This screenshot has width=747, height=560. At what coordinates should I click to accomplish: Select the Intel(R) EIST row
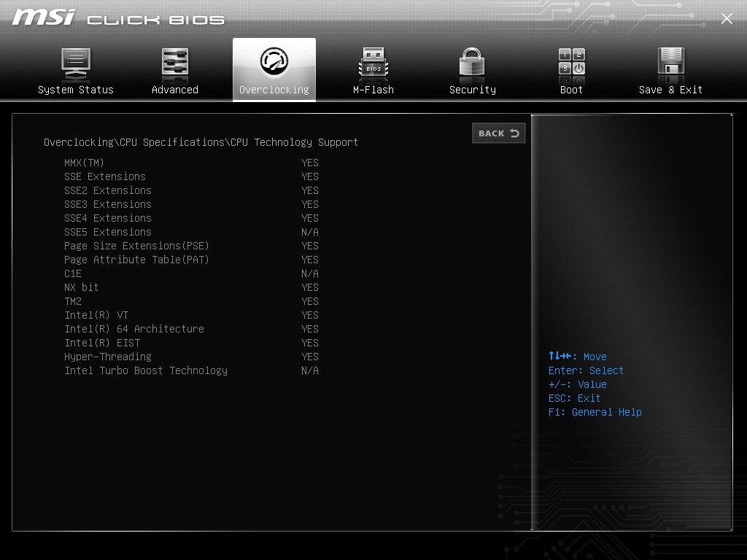click(x=192, y=343)
